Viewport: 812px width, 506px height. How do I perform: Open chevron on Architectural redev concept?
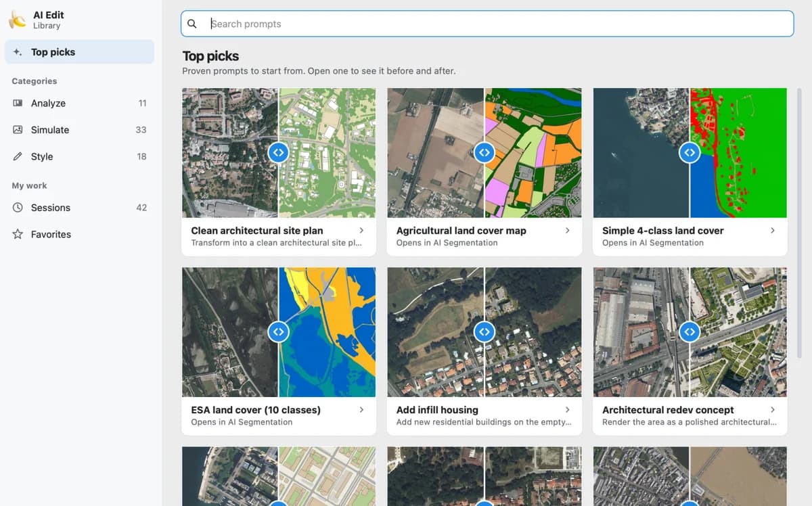(x=773, y=410)
